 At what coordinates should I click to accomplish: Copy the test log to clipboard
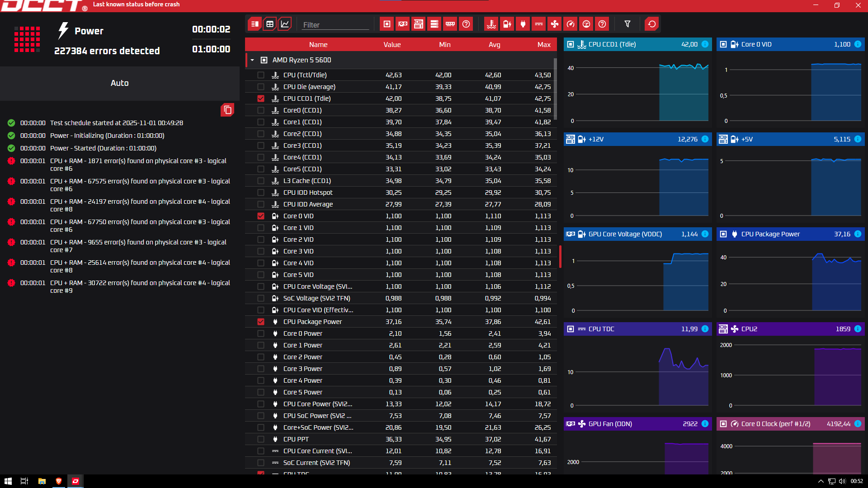pos(227,110)
